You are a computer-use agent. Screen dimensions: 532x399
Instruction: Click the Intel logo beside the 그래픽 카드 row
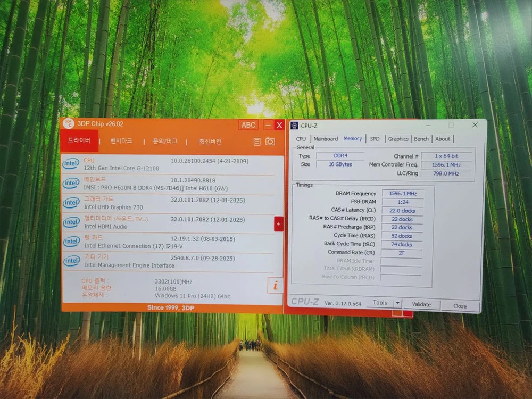tap(71, 203)
